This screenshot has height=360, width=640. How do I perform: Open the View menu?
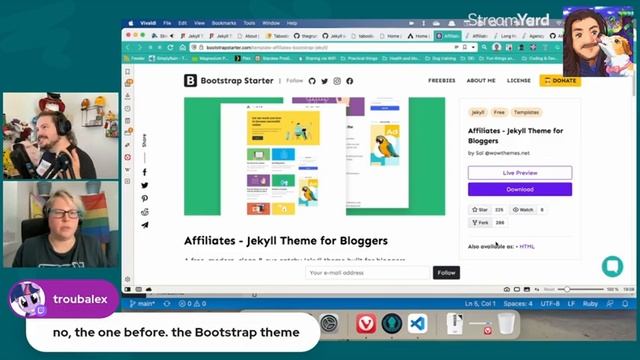[199, 23]
